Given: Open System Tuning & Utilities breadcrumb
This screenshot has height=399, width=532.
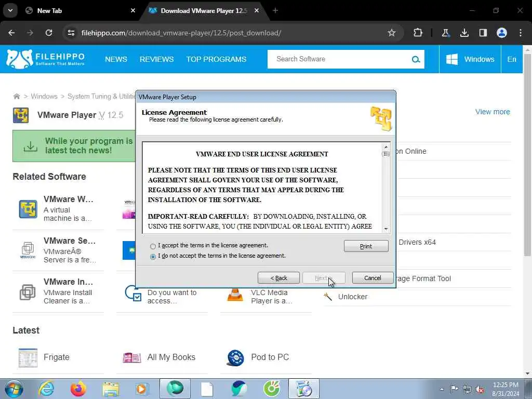Looking at the screenshot, I should click(x=101, y=96).
